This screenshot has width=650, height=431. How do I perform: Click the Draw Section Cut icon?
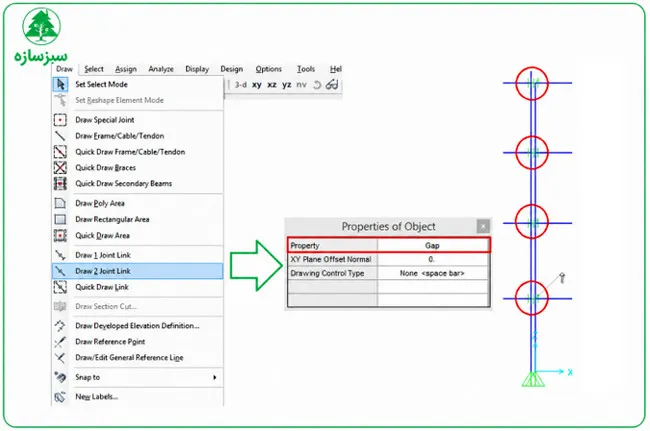pyautogui.click(x=60, y=306)
